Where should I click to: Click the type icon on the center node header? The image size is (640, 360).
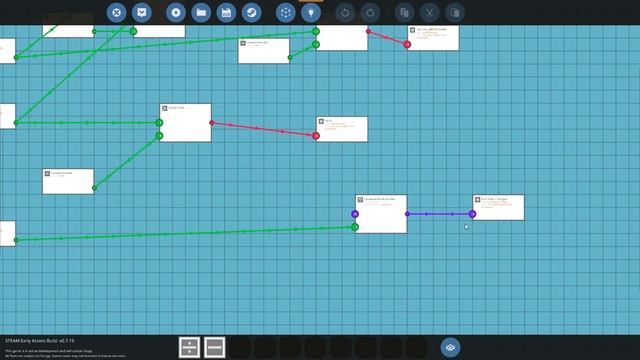click(164, 108)
